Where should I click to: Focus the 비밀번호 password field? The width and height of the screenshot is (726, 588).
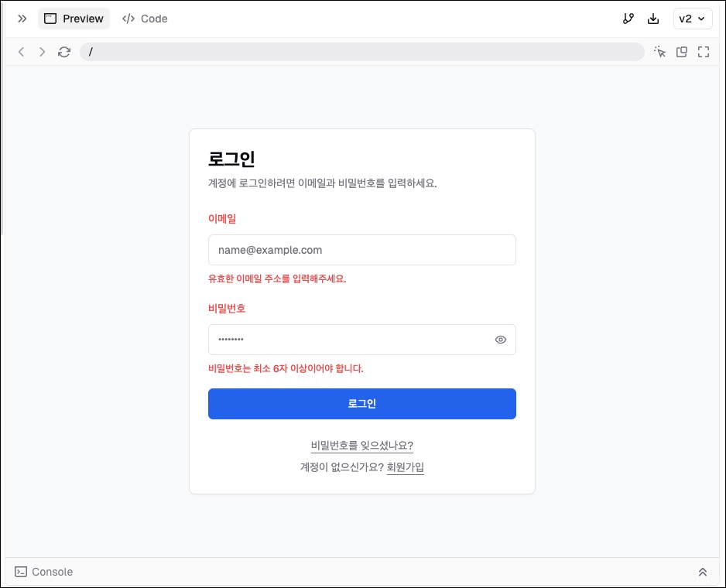pos(361,340)
